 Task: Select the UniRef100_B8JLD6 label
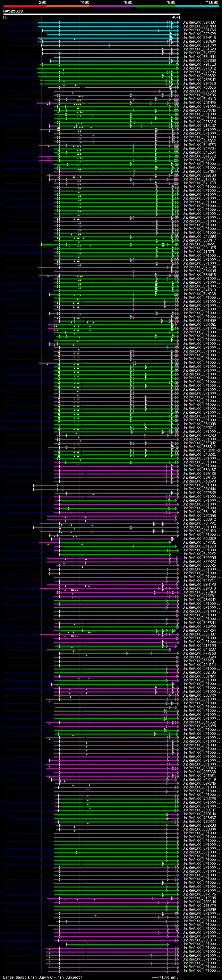coord(199,512)
